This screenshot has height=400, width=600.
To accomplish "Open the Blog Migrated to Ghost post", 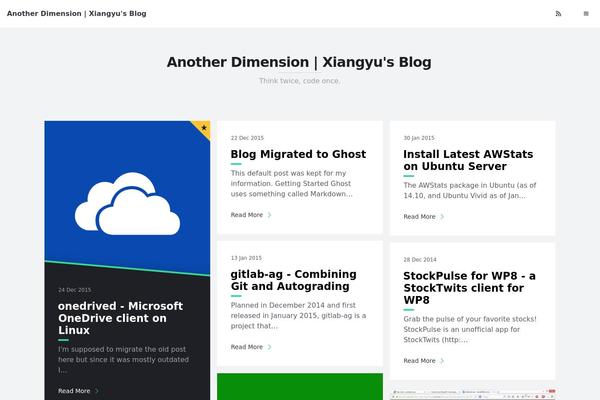I will pos(298,154).
